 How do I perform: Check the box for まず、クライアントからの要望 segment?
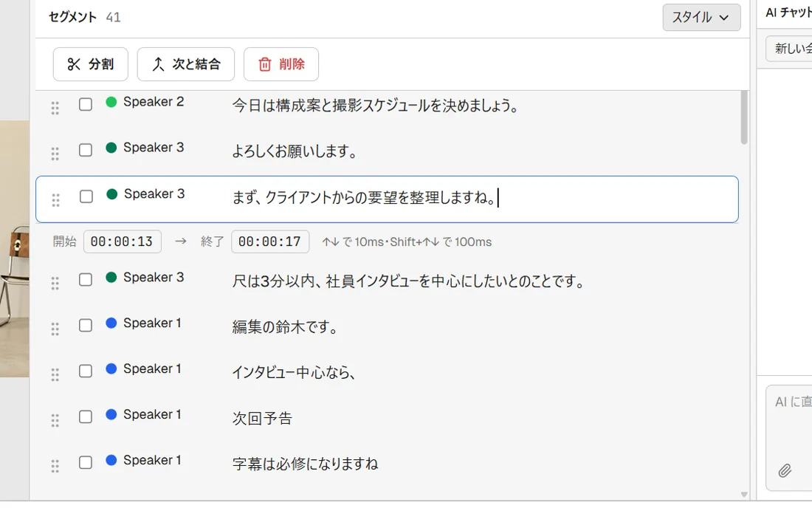click(x=86, y=196)
